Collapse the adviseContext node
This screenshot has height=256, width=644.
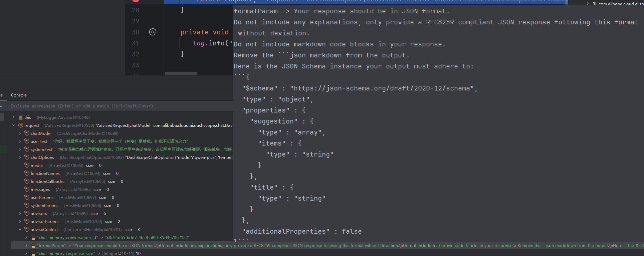coord(20,229)
